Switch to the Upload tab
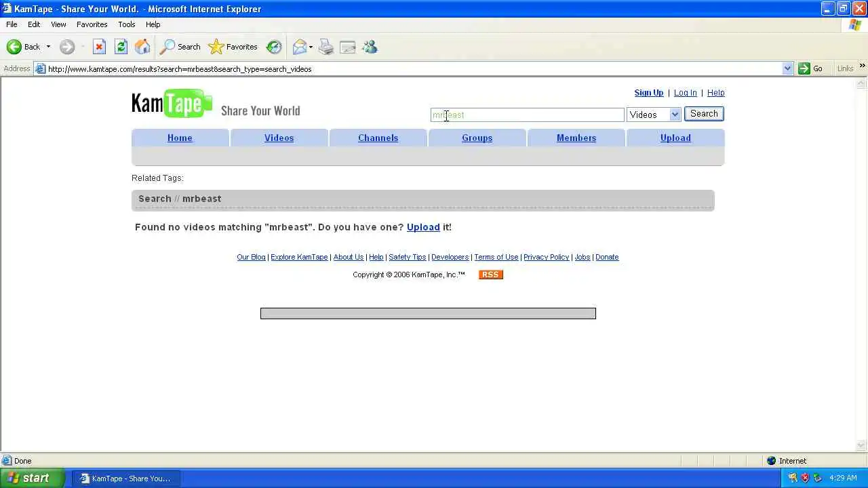Image resolution: width=868 pixels, height=488 pixels. [675, 138]
